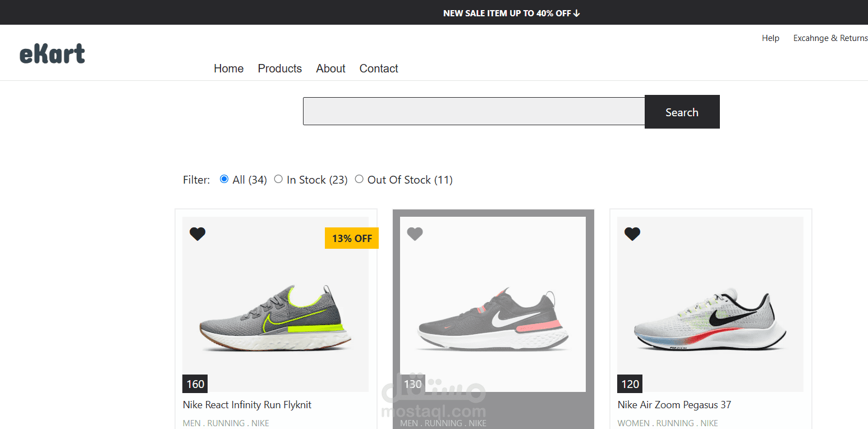Favorite the Nike Air Zoom Pegasus 37 with its heart
This screenshot has height=429, width=868.
point(632,234)
